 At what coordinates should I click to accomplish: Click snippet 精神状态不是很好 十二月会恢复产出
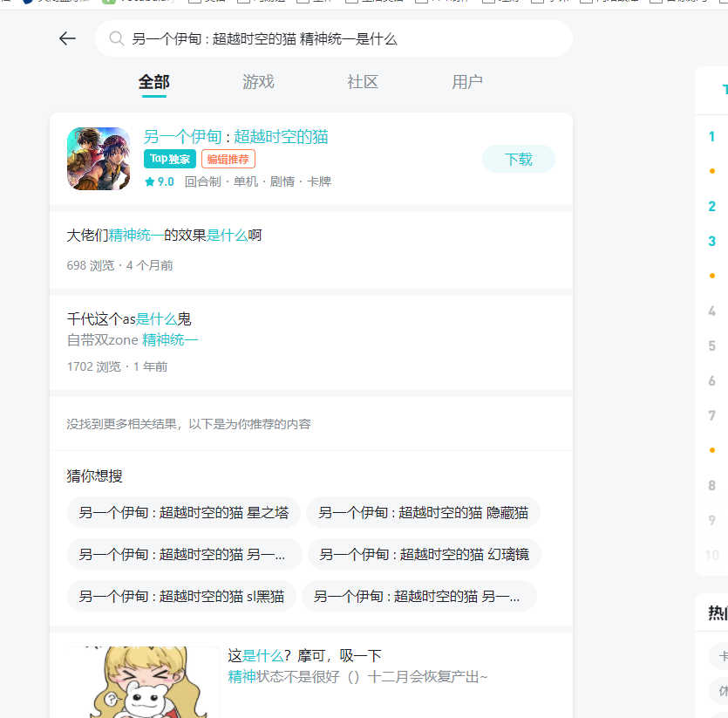pos(358,677)
